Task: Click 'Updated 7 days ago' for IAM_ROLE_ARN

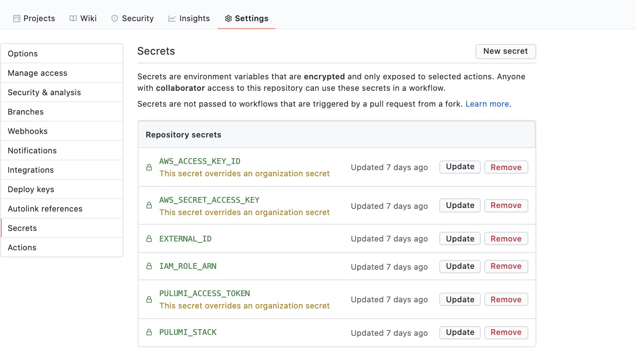Action: [x=389, y=267]
